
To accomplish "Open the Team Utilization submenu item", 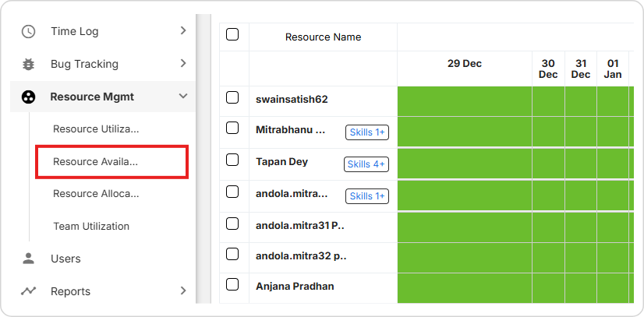I will 91,227.
